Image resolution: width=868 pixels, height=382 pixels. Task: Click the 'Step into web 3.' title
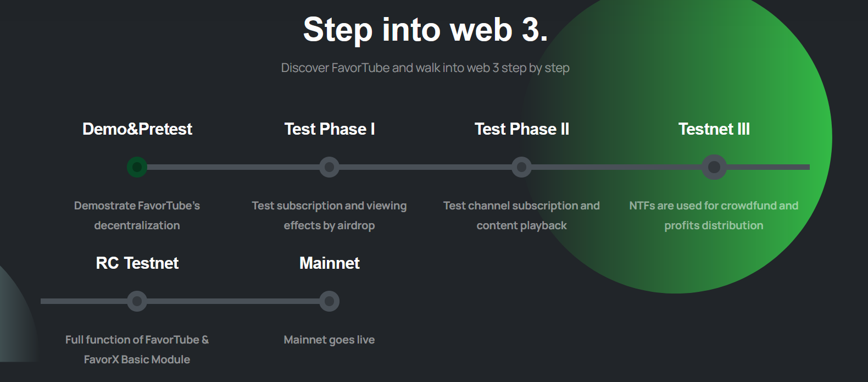coord(425,29)
